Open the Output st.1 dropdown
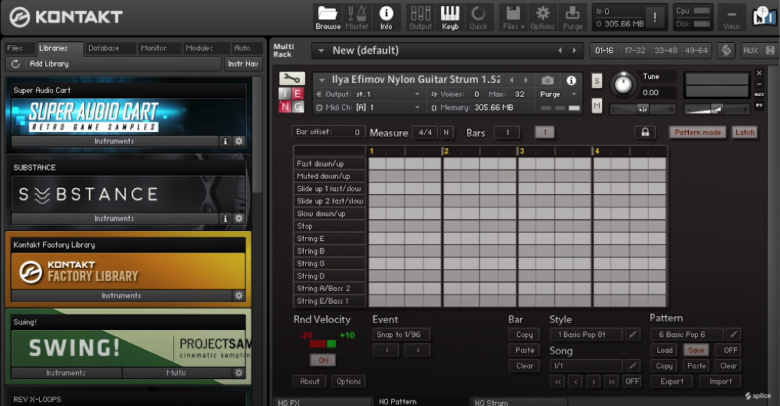Viewport: 780px width, 406px height. coord(369,94)
